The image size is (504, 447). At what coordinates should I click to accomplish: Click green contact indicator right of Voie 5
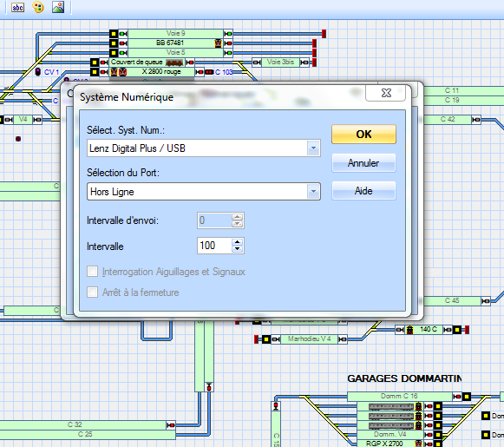[228, 52]
